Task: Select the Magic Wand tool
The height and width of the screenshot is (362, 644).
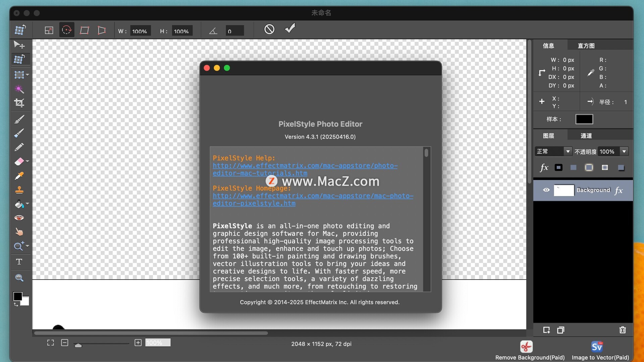Action: [19, 89]
